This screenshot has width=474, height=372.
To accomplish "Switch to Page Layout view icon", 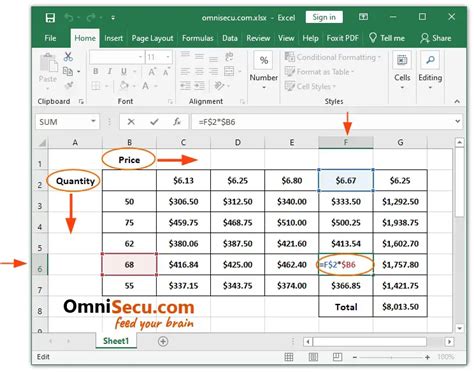I will [x=313, y=357].
